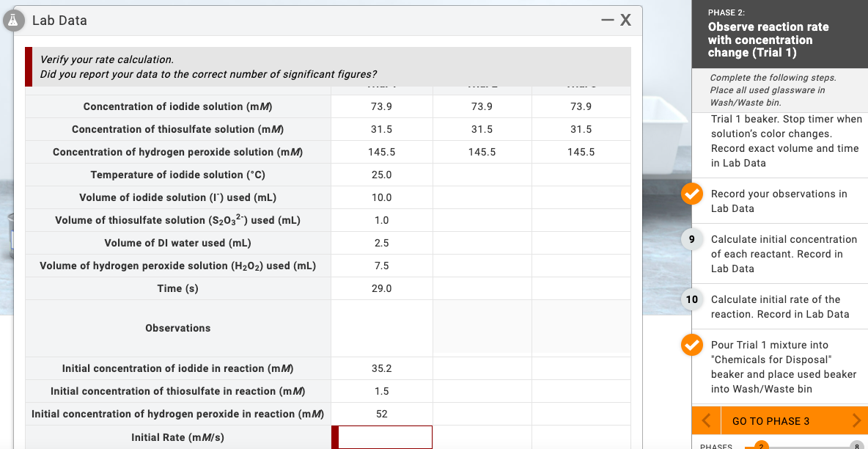Select the Trial 2 Time cell
Screen dimensions: 868x449
click(482, 288)
